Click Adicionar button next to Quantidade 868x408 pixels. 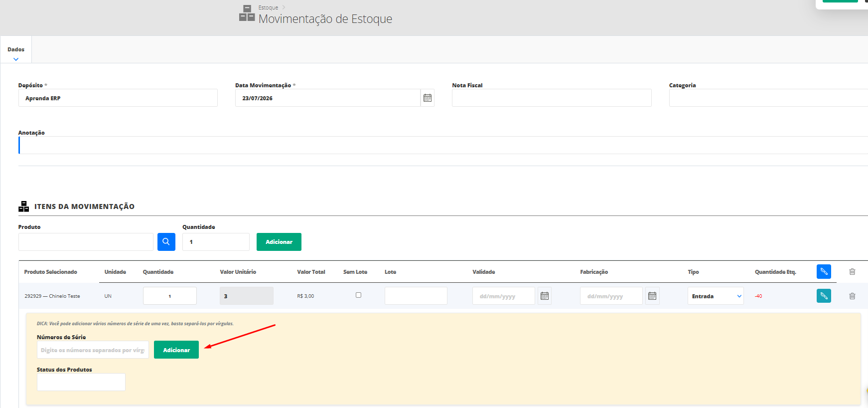[279, 242]
